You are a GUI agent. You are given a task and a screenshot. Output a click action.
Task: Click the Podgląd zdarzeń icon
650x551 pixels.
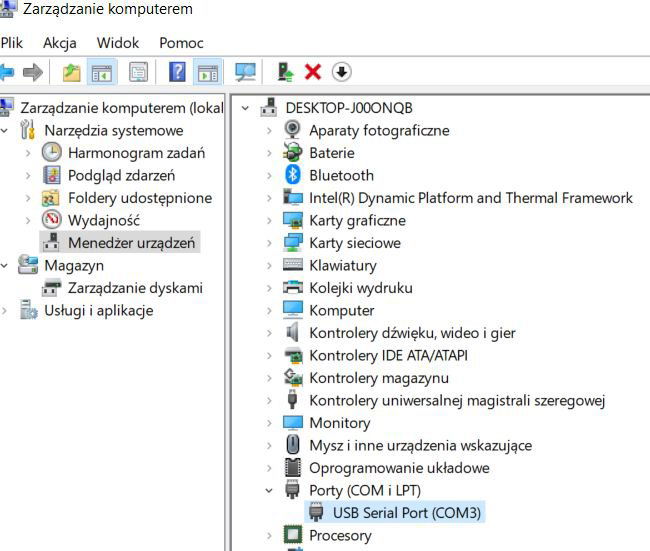[x=52, y=175]
